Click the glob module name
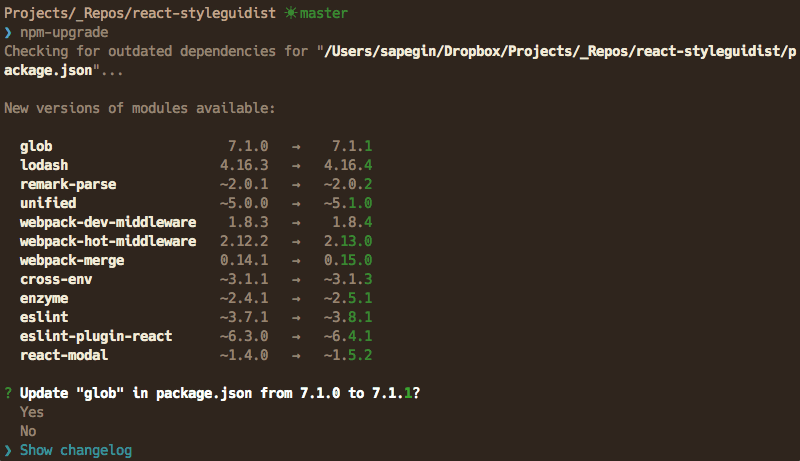The width and height of the screenshot is (800, 461). tap(36, 146)
